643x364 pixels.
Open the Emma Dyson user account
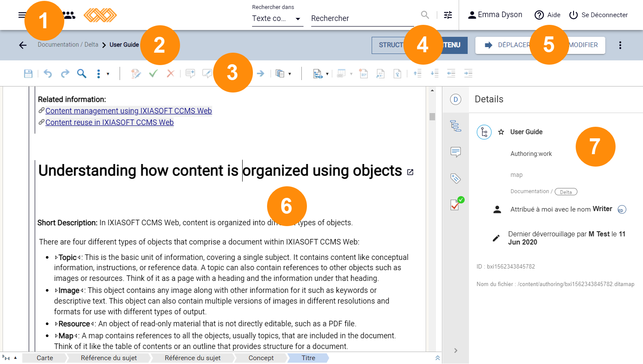click(495, 15)
